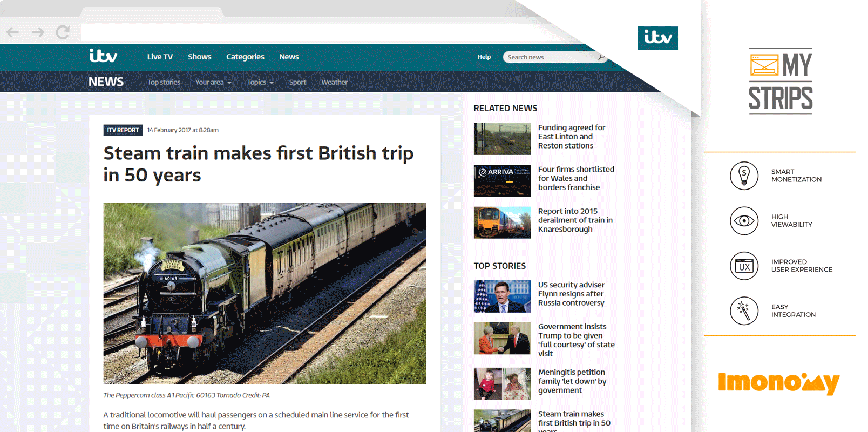Open Funding agreed for East Linton story
The image size is (868, 432).
tap(572, 137)
